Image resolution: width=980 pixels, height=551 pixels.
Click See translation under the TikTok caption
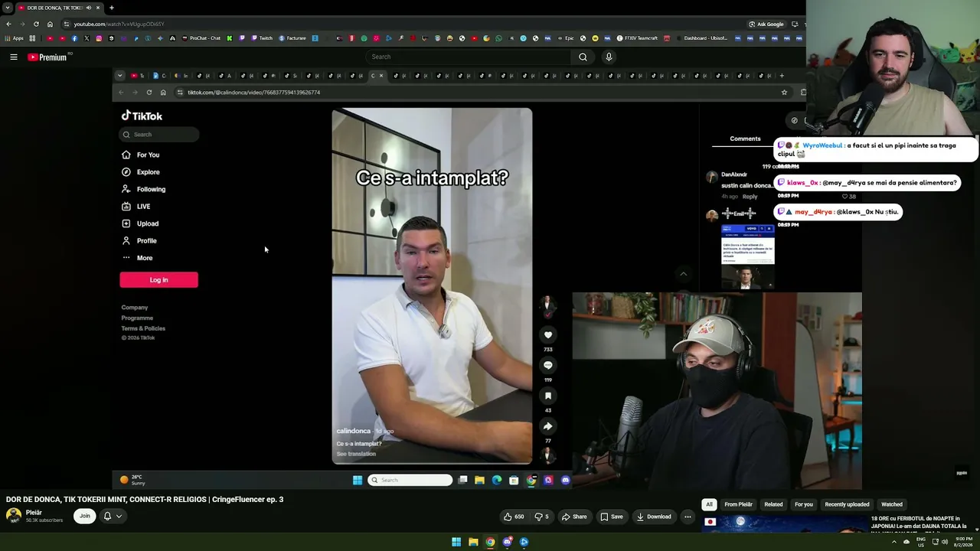tap(356, 454)
